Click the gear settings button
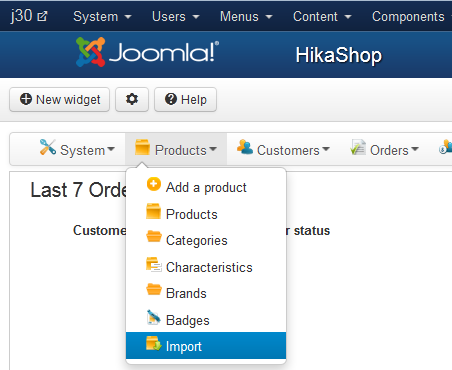 coord(132,99)
